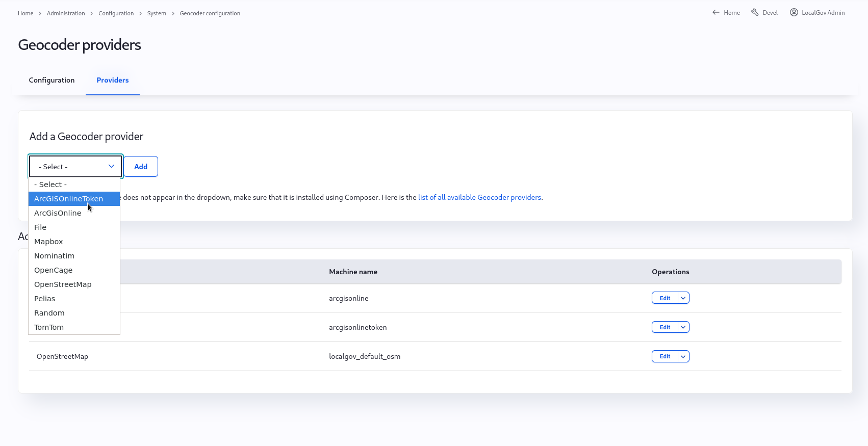The width and height of the screenshot is (868, 446).
Task: Expand operations dropdown for arcgisonlinetoken row
Action: [683, 327]
